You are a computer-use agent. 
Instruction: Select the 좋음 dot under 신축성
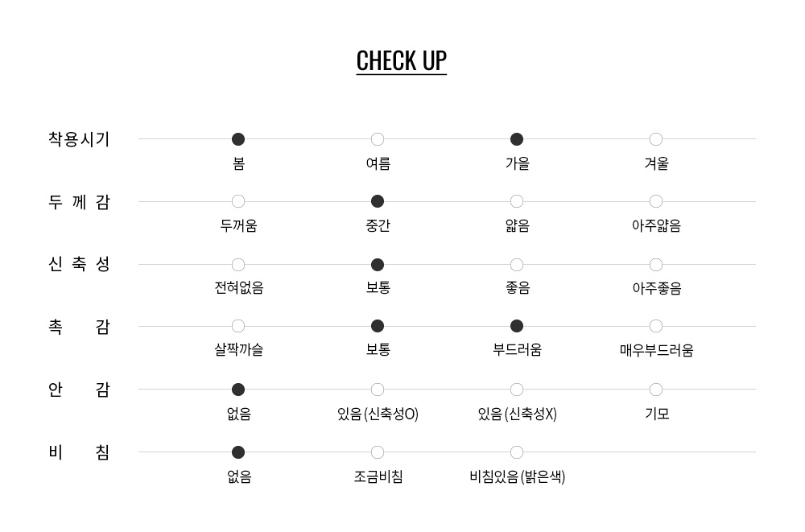517,265
